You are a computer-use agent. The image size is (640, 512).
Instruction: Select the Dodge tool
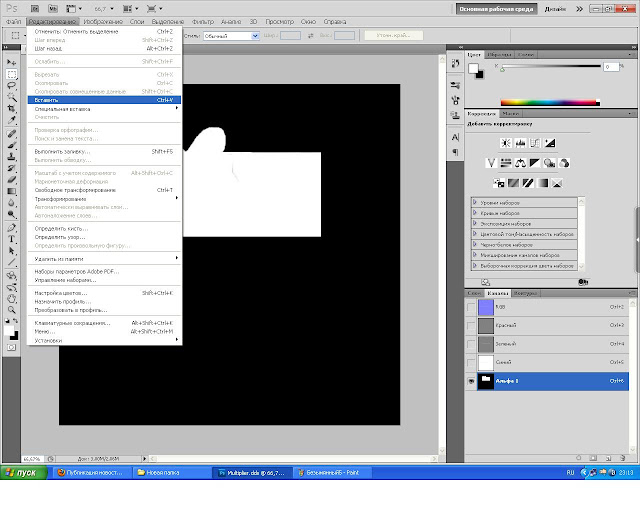point(11,214)
